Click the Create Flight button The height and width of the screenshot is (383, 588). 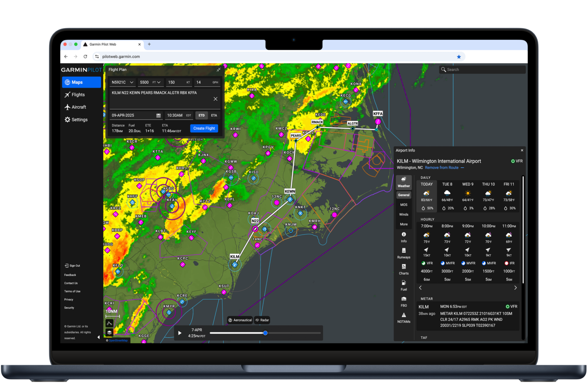point(204,128)
